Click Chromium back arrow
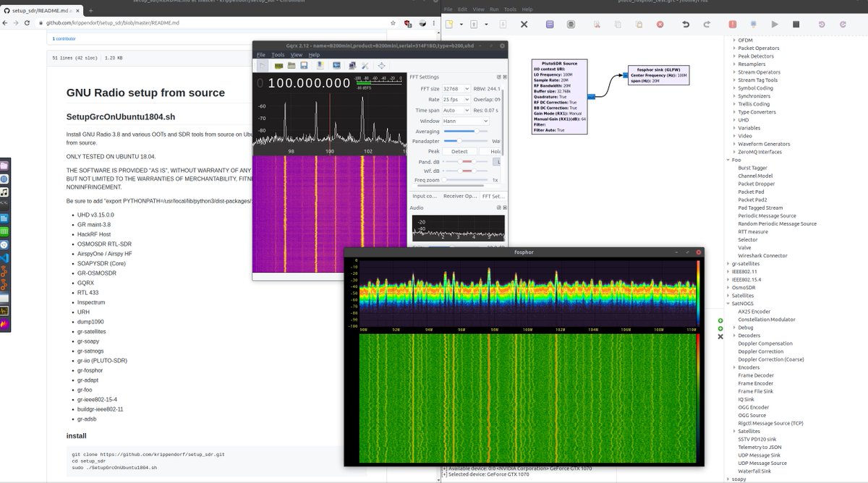Screen dimensions: 868x483 [4, 22]
